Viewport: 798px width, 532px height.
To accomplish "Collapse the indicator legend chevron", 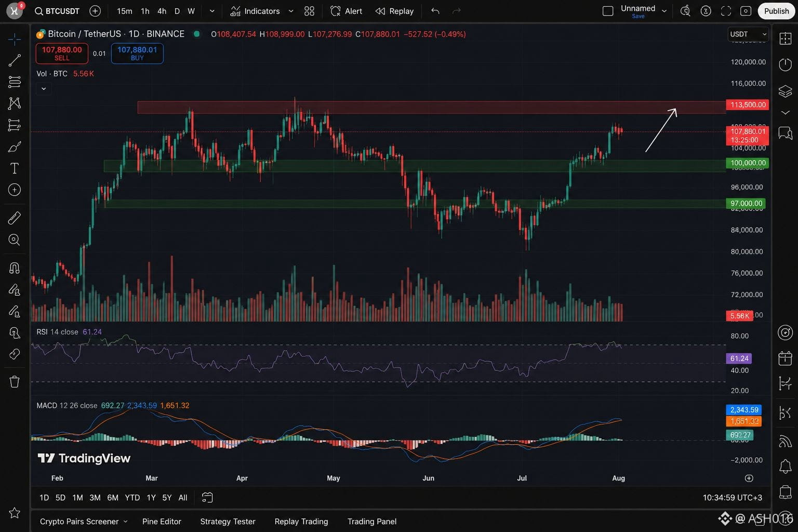I will coord(44,89).
